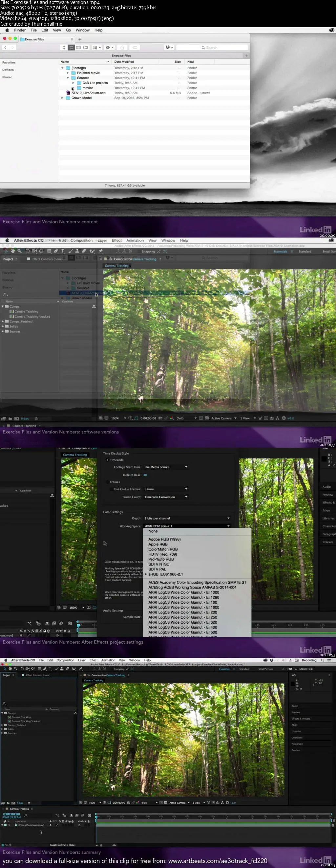The image size is (336, 868).
Task: Select the Rotation tool in the summary frame
Action: [22, 669]
